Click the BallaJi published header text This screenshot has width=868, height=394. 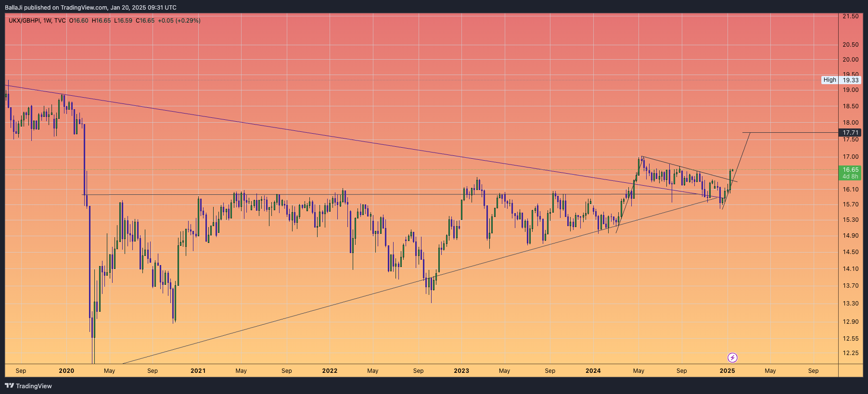coord(90,8)
